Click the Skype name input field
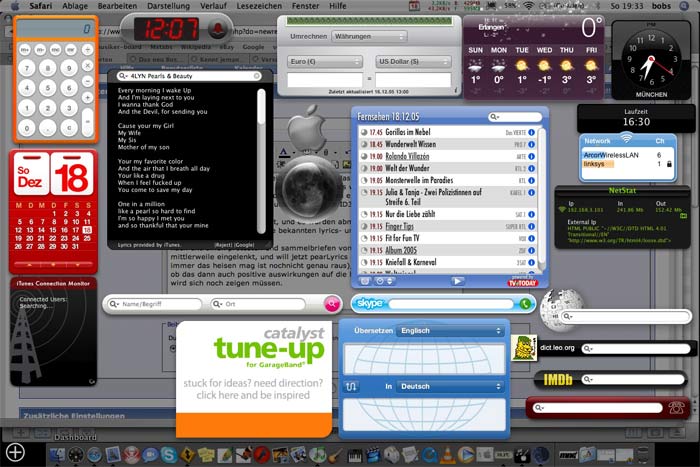 pos(451,304)
